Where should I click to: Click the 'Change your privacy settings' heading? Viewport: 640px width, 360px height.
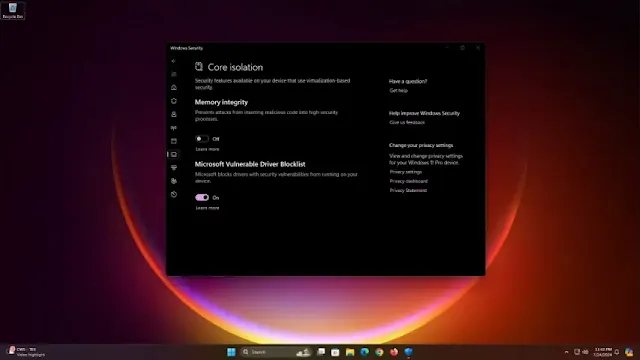[x=421, y=145]
